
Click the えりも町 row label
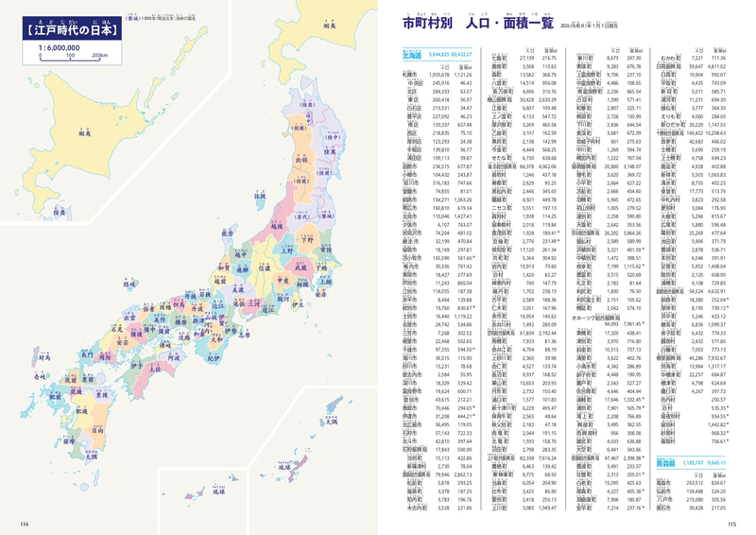(670, 116)
